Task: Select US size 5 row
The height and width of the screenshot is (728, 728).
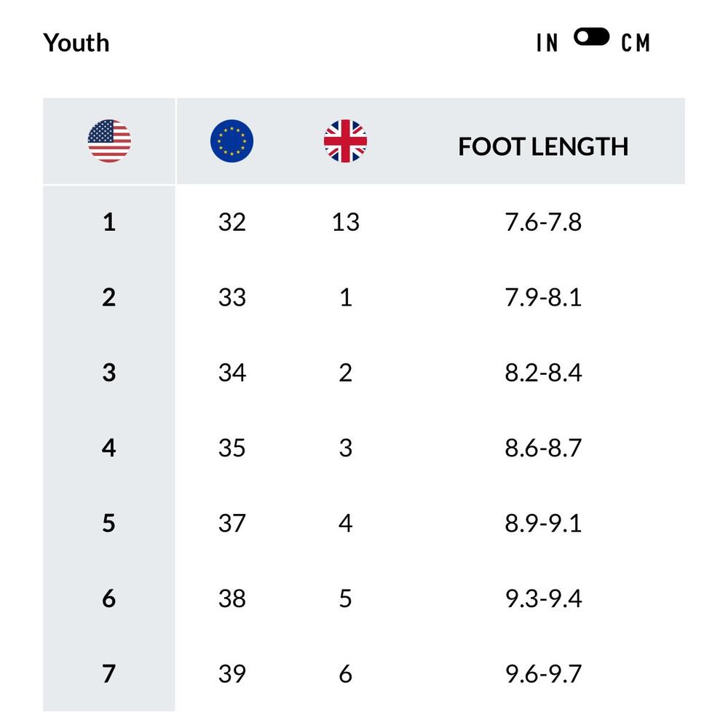Action: (x=109, y=523)
